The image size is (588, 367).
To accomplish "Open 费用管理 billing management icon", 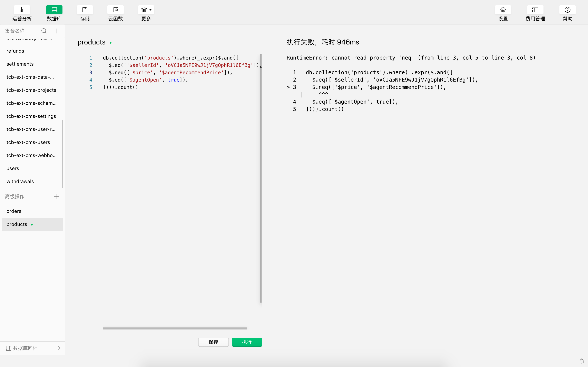I will (535, 10).
